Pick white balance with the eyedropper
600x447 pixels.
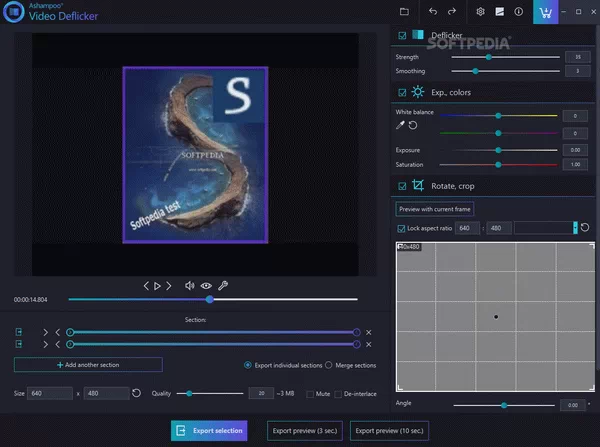(400, 125)
